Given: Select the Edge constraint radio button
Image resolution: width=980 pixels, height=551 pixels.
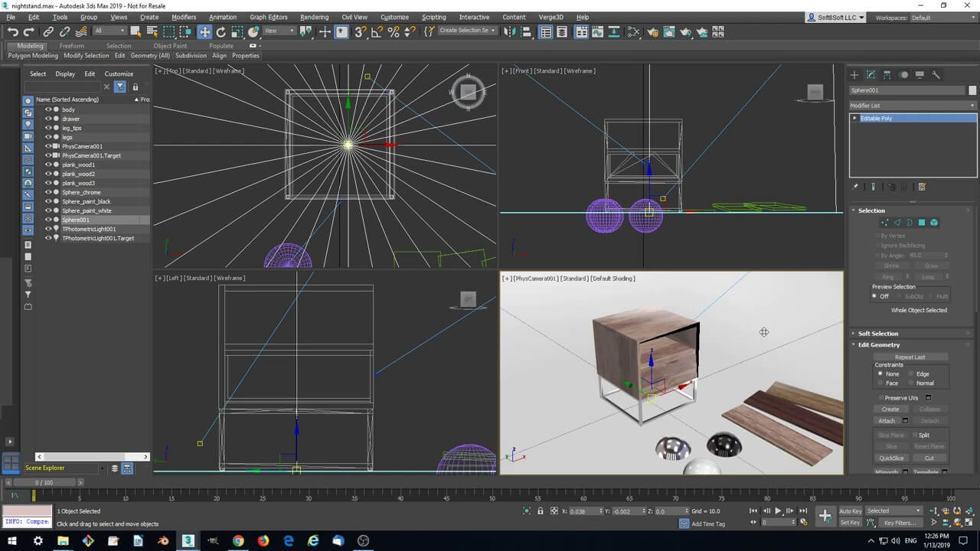Looking at the screenshot, I should (x=911, y=373).
